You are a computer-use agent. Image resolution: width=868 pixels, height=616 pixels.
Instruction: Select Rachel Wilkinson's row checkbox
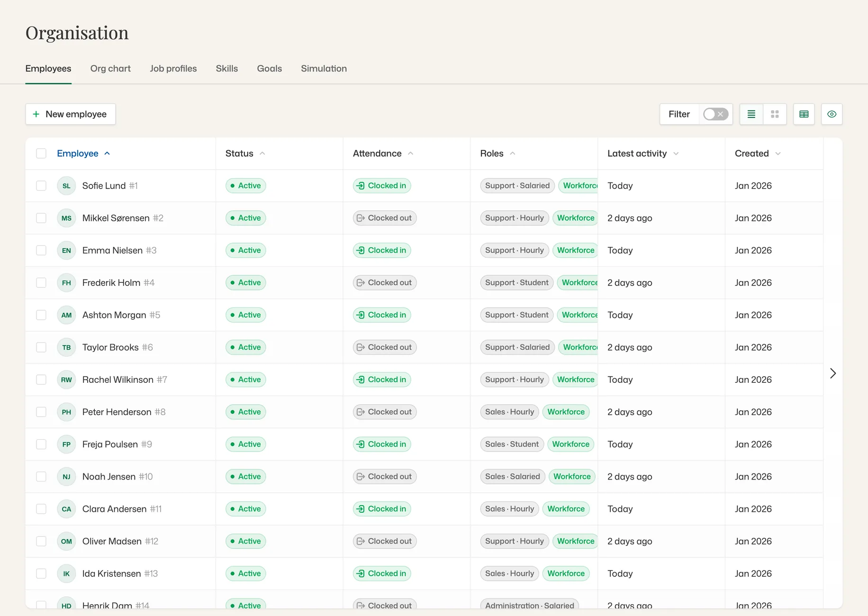click(41, 380)
